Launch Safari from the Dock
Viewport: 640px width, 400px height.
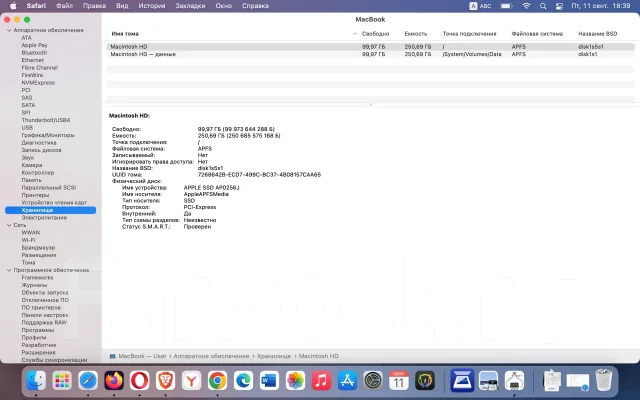88,381
